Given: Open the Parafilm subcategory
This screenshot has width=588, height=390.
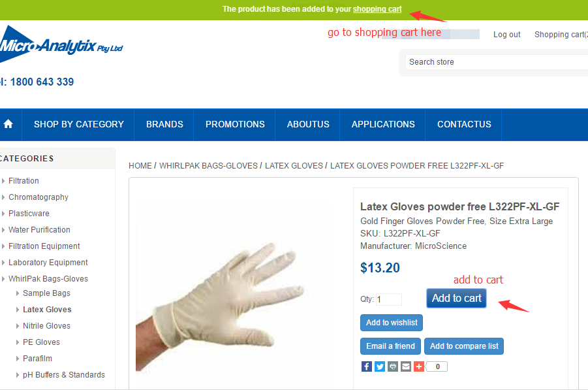Looking at the screenshot, I should (x=37, y=359).
